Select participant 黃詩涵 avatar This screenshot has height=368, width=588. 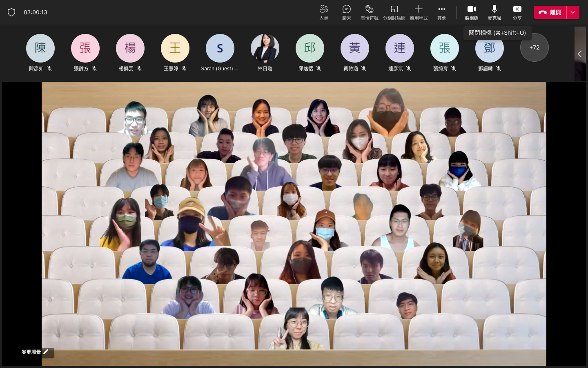coord(355,48)
